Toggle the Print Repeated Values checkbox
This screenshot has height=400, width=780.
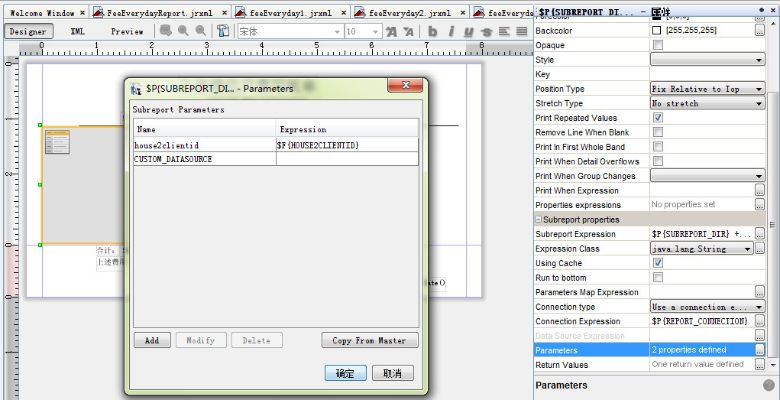coord(657,118)
